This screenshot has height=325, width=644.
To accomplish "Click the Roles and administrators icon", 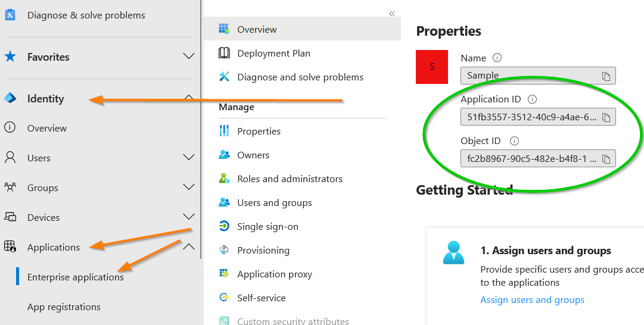I will pos(224,179).
